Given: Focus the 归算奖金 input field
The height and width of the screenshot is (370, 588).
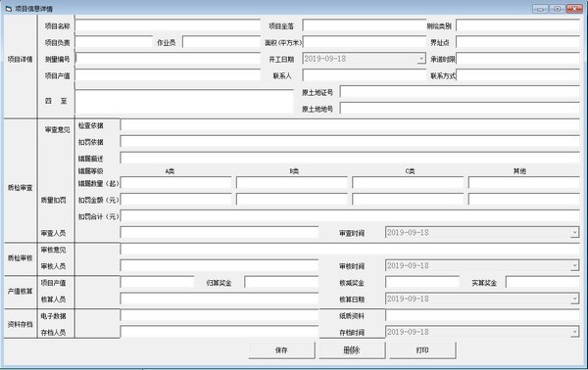Looking at the screenshot, I should tap(281, 282).
